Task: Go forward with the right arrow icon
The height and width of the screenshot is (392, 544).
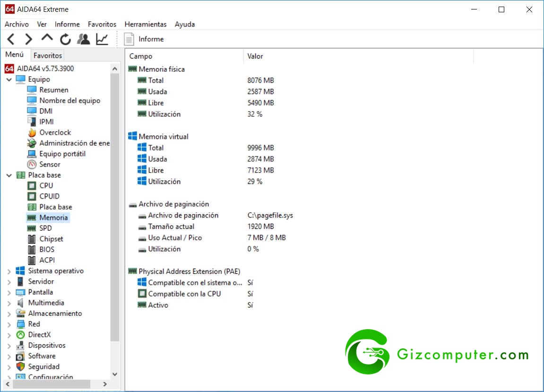Action: (28, 39)
